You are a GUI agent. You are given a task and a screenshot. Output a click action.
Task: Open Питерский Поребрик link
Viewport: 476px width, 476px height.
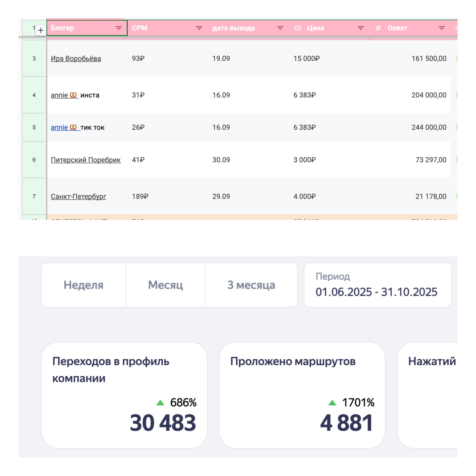[x=85, y=160]
